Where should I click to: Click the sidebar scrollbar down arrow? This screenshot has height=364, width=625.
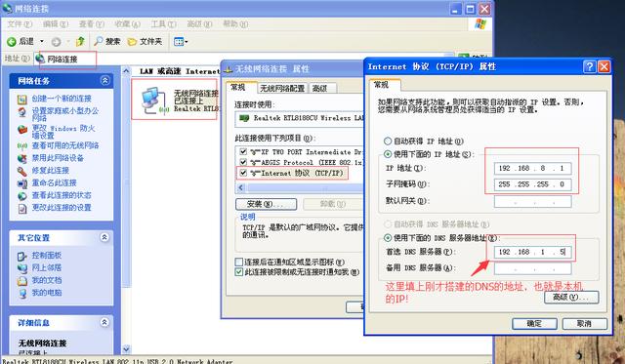point(126,349)
